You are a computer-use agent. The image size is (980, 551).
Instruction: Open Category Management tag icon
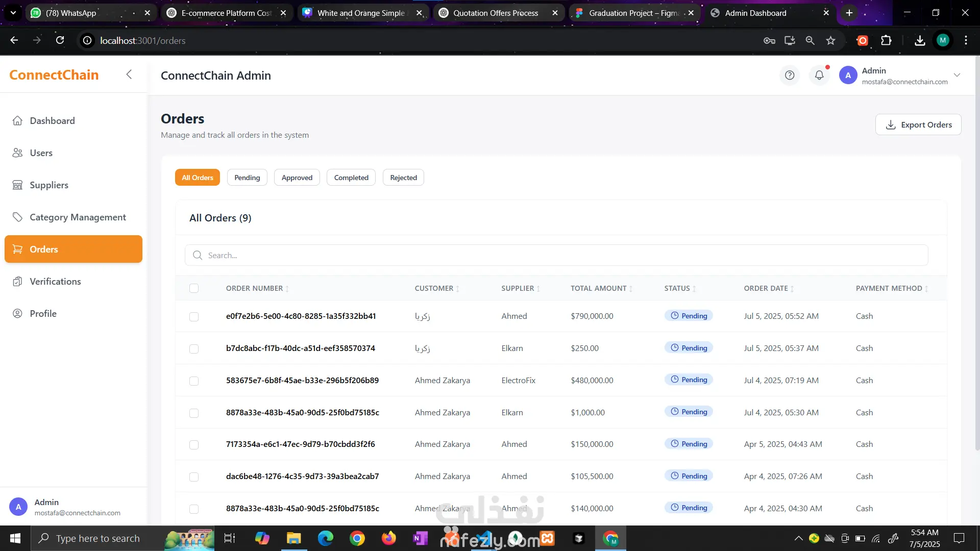(17, 217)
